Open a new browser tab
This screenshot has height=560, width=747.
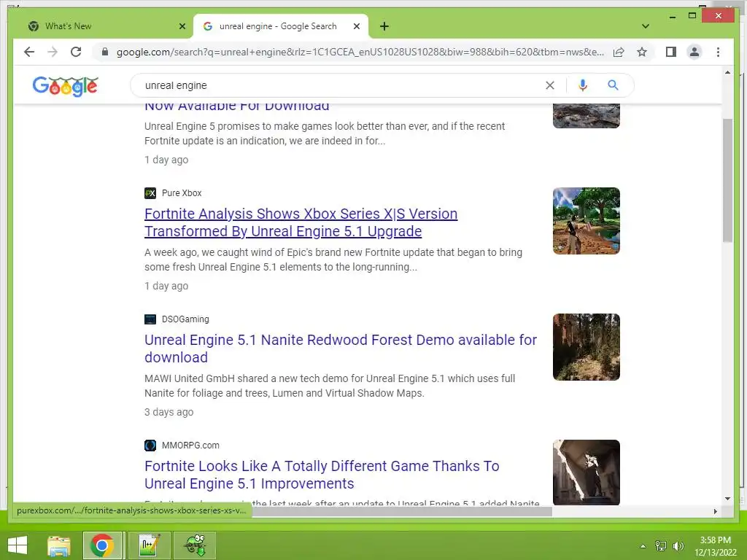[x=384, y=26]
